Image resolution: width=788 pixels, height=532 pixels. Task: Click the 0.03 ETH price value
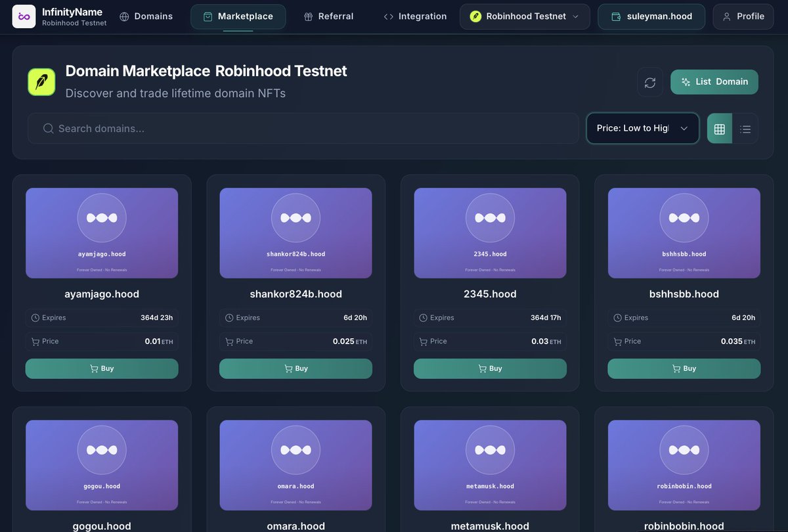click(x=546, y=342)
